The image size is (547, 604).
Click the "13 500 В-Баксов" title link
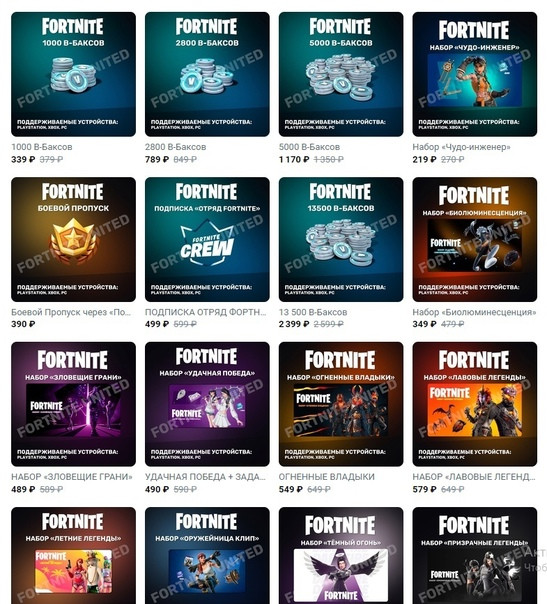[x=313, y=312]
